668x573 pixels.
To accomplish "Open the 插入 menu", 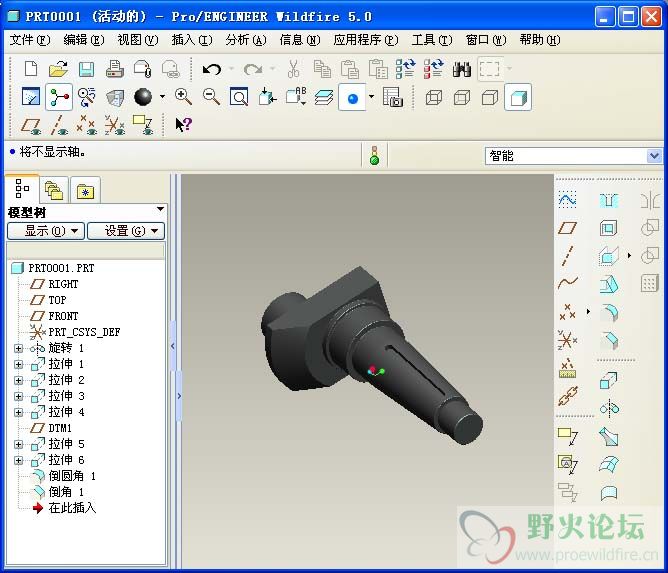I will tap(192, 40).
